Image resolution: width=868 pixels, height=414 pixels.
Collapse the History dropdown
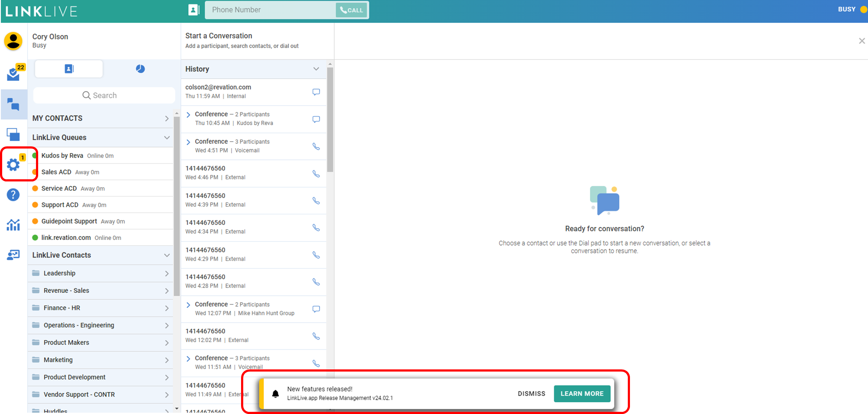tap(316, 69)
